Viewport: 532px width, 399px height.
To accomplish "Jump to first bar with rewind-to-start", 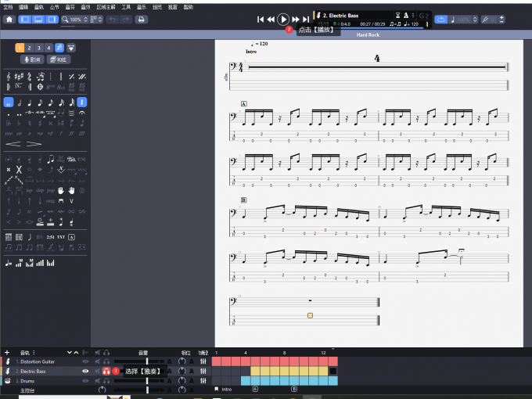I will pos(261,19).
